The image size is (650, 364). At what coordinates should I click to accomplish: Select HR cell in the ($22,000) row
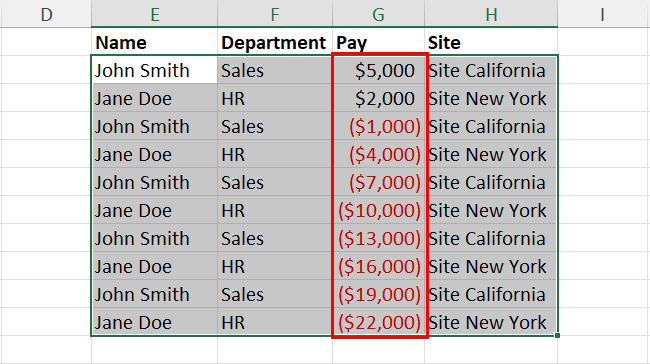coord(275,322)
